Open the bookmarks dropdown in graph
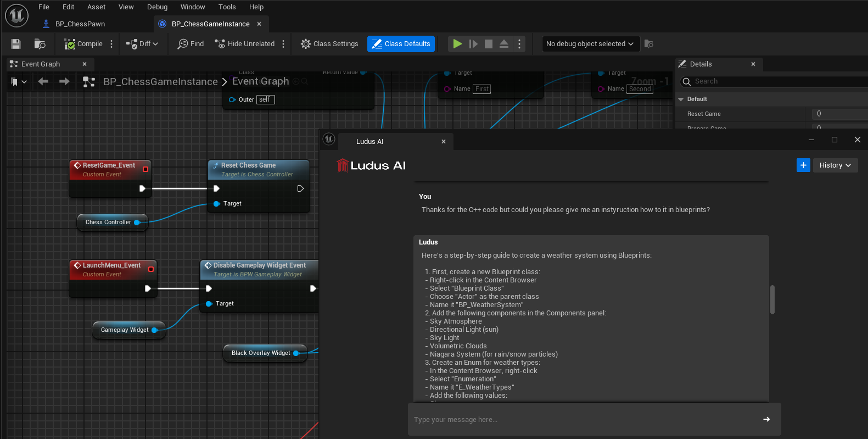 19,82
